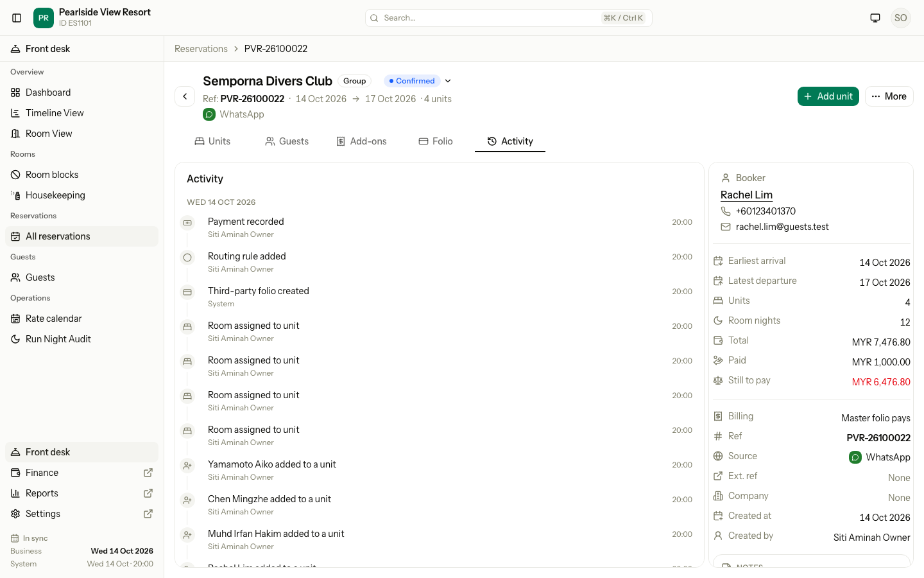Viewport: 924px width, 578px height.
Task: Switch to the Guests tab
Action: coord(287,141)
